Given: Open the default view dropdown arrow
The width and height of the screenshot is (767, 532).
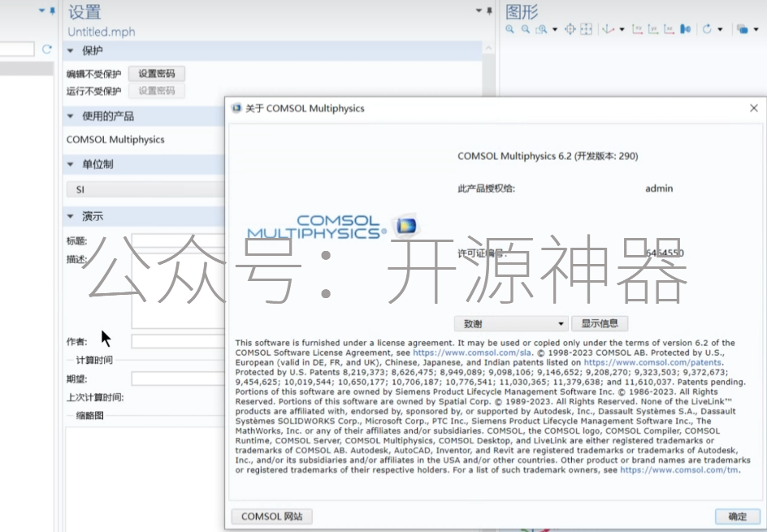Looking at the screenshot, I should (622, 29).
